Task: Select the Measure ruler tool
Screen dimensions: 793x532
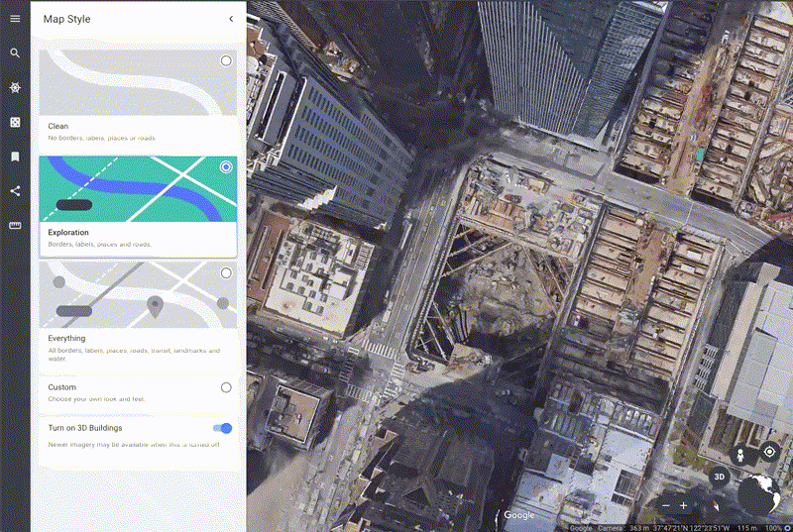Action: tap(15, 225)
